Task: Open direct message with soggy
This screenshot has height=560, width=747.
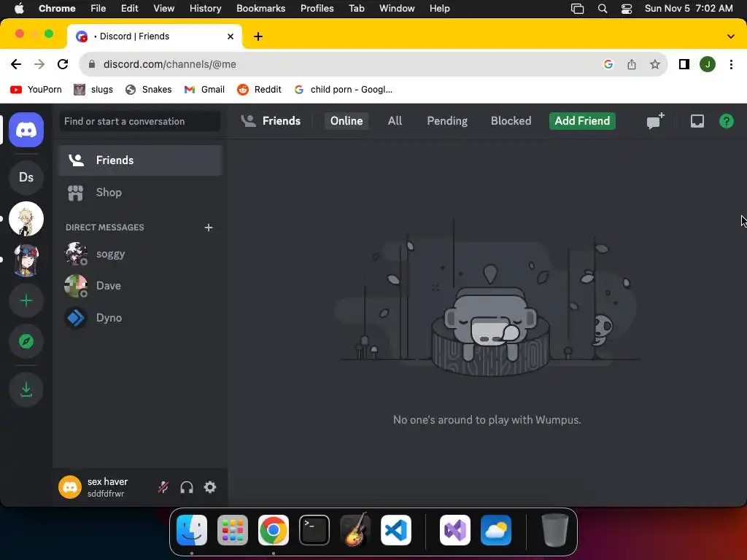Action: pos(140,254)
